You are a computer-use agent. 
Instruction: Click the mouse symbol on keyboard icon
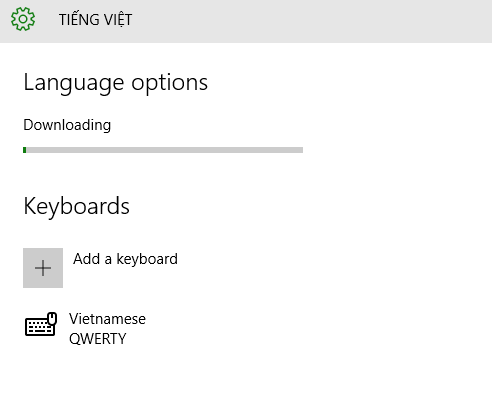(x=52, y=318)
